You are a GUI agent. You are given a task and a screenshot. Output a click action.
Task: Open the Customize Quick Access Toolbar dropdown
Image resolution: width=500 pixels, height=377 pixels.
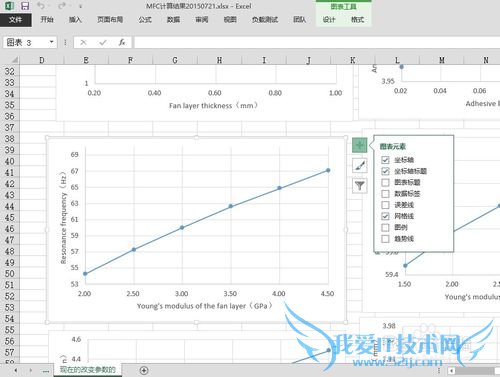click(80, 6)
